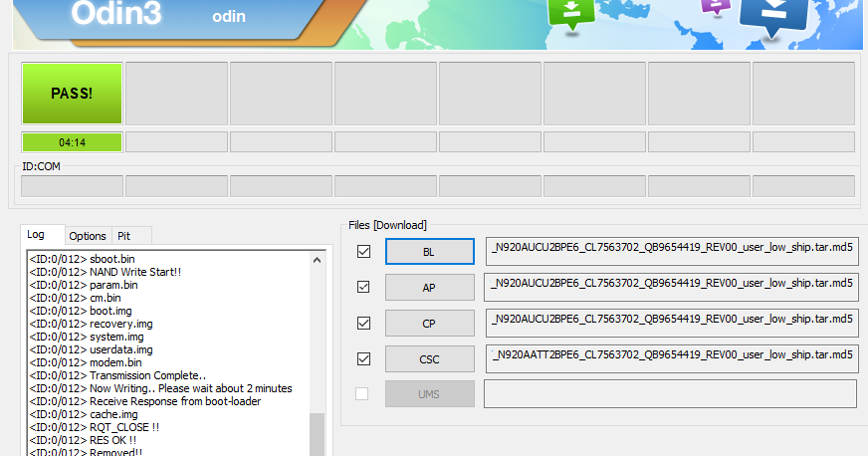This screenshot has width=868, height=456.
Task: Uncheck the CSC file checkbox
Action: pos(363,358)
